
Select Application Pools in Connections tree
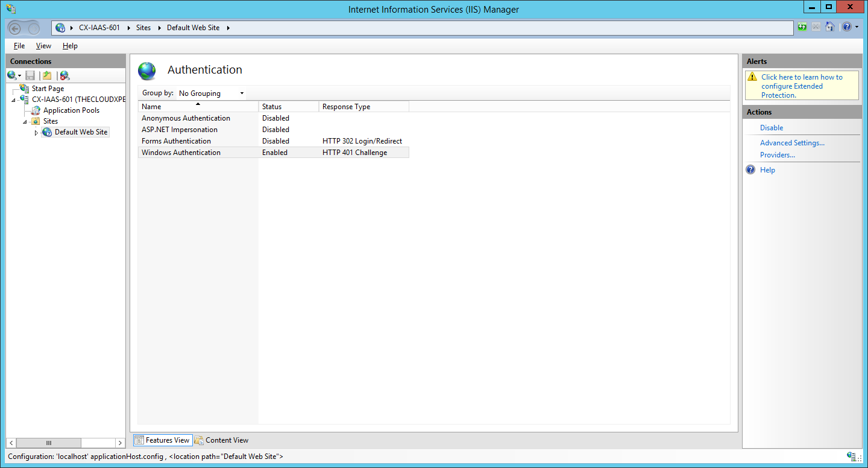coord(71,110)
